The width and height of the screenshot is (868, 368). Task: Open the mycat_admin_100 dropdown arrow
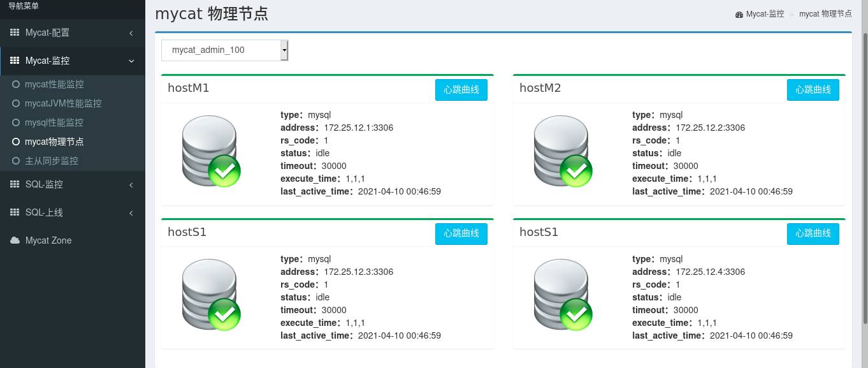tap(284, 50)
